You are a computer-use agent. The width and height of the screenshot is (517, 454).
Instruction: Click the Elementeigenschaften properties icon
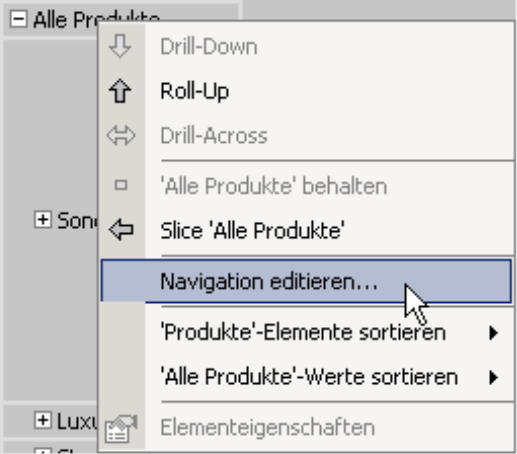tap(121, 429)
